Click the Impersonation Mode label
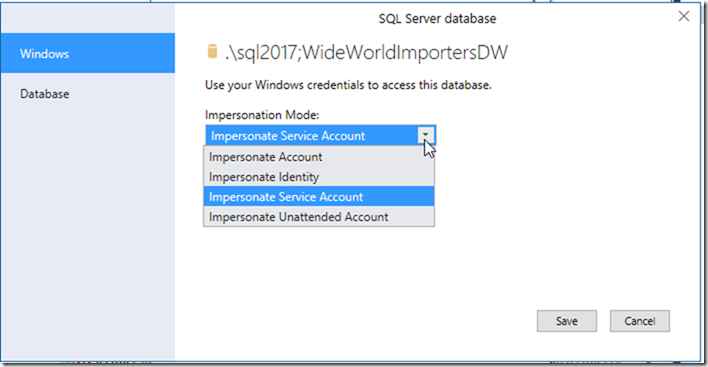The image size is (708, 367). [x=262, y=115]
